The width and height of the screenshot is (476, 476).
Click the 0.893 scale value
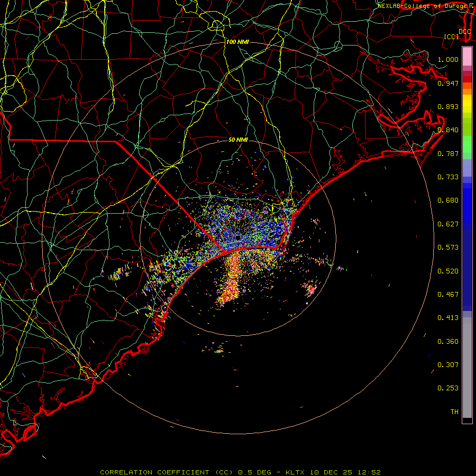[448, 106]
